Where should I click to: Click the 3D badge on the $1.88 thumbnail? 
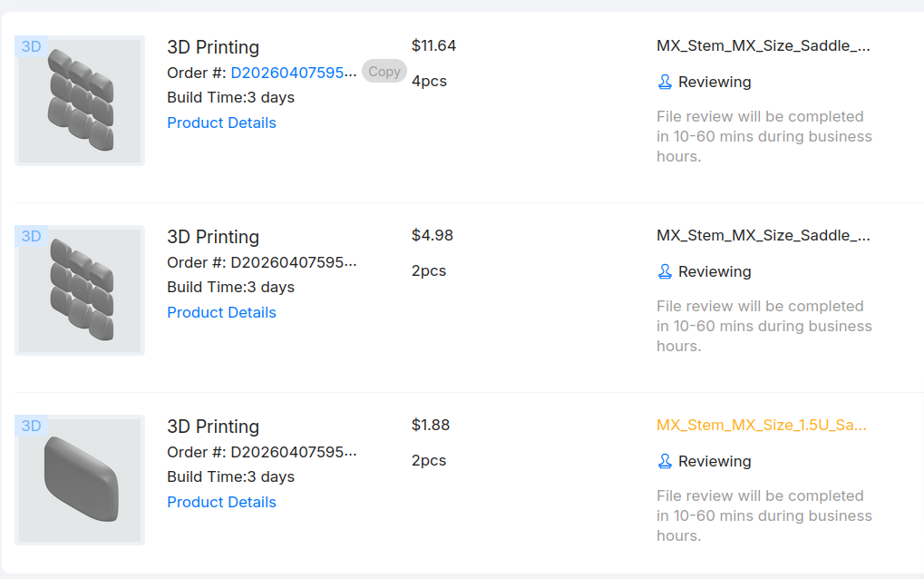(31, 427)
